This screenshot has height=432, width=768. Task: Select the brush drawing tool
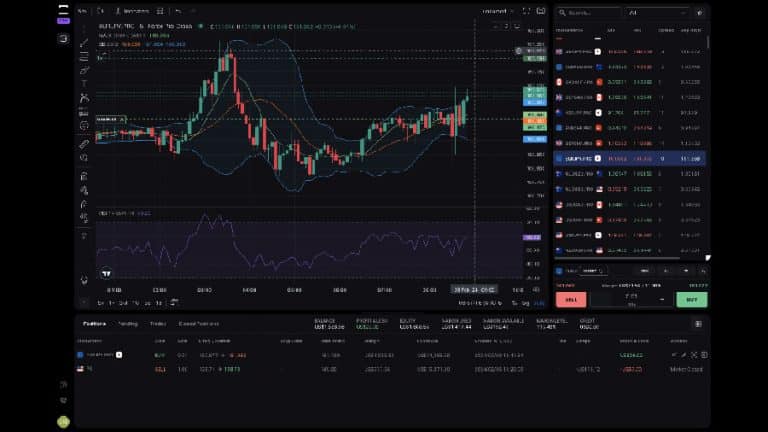pyautogui.click(x=84, y=71)
